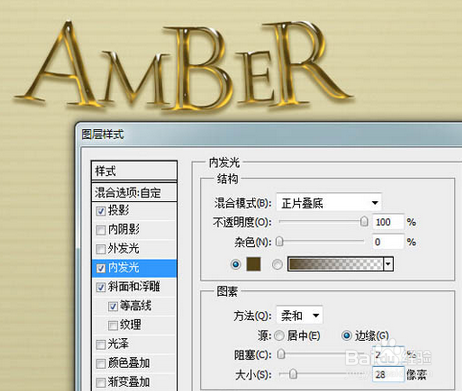Select the 样式 styles header item
The width and height of the screenshot is (462, 391).
click(134, 171)
